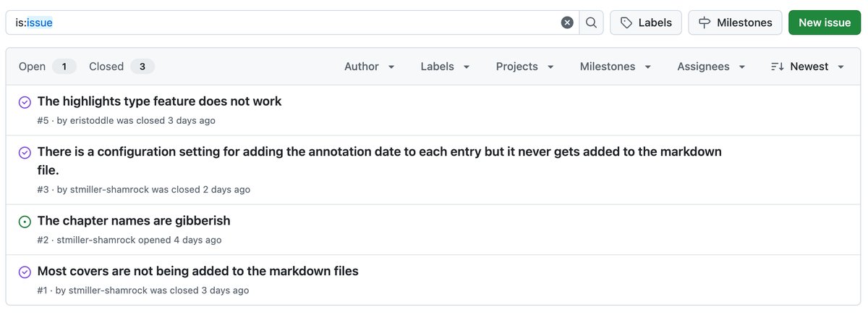Click the closed status icon on issue #1
Image resolution: width=868 pixels, height=318 pixels.
[25, 272]
